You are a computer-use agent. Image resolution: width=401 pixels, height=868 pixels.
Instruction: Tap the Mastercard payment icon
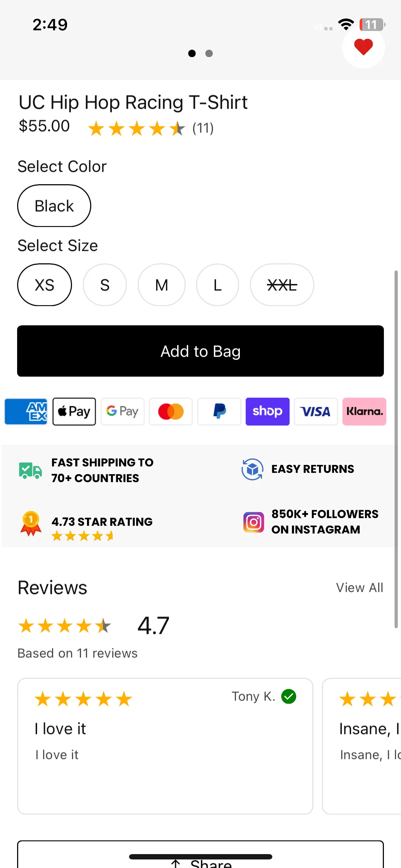171,412
